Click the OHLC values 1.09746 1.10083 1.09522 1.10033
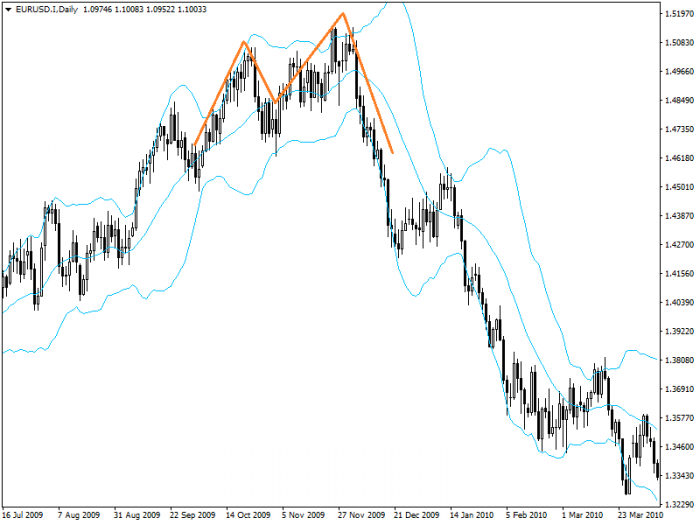 click(x=145, y=9)
